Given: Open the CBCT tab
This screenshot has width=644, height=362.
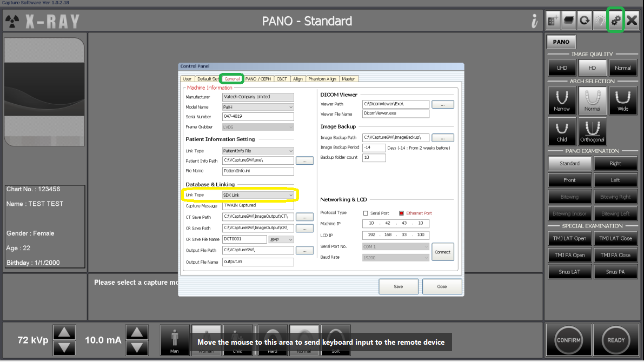Looking at the screenshot, I should (x=282, y=79).
